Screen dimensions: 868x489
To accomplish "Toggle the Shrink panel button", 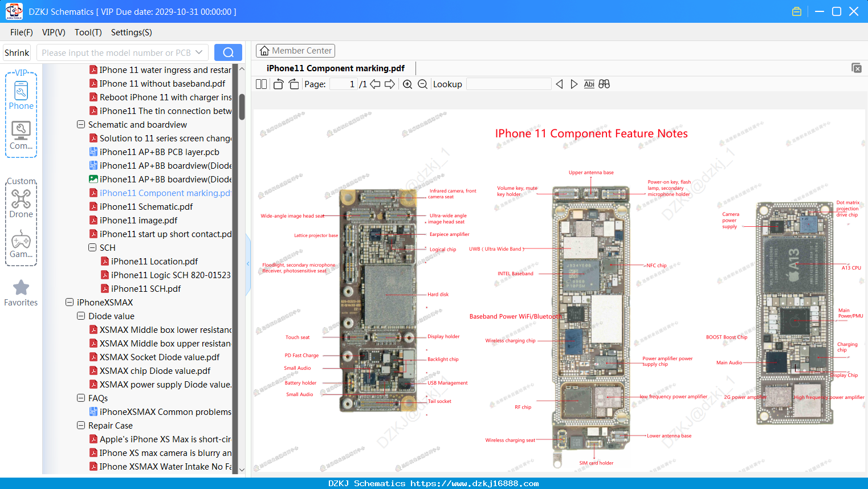I will tap(17, 52).
